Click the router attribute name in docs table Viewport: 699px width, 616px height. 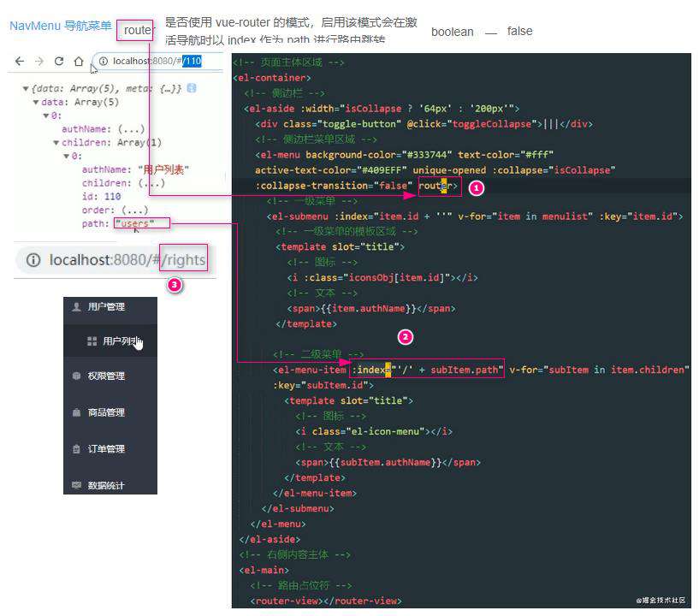click(x=139, y=30)
